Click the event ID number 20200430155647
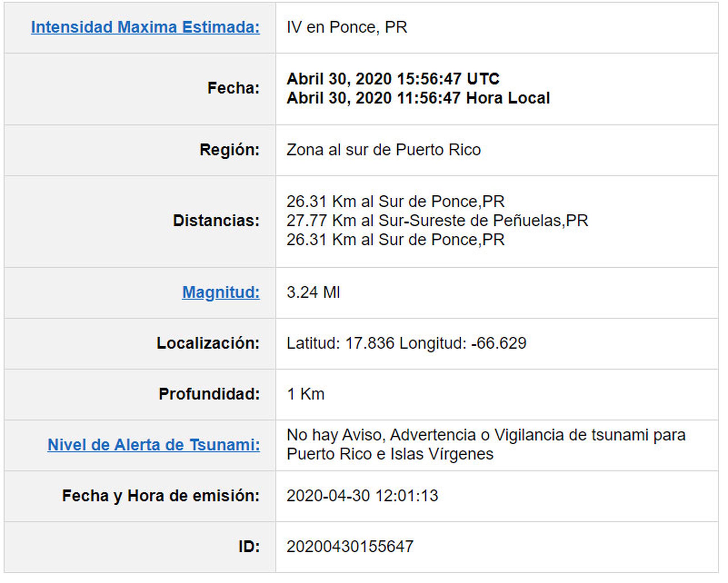This screenshot has width=728, height=583. [x=350, y=547]
